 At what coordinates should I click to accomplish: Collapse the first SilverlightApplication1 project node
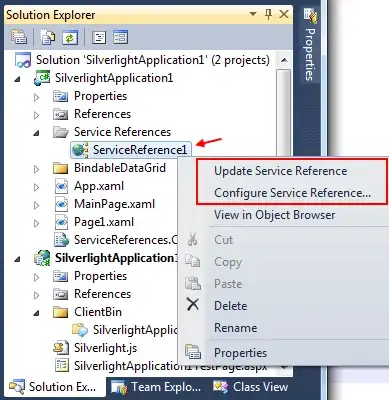[18, 79]
